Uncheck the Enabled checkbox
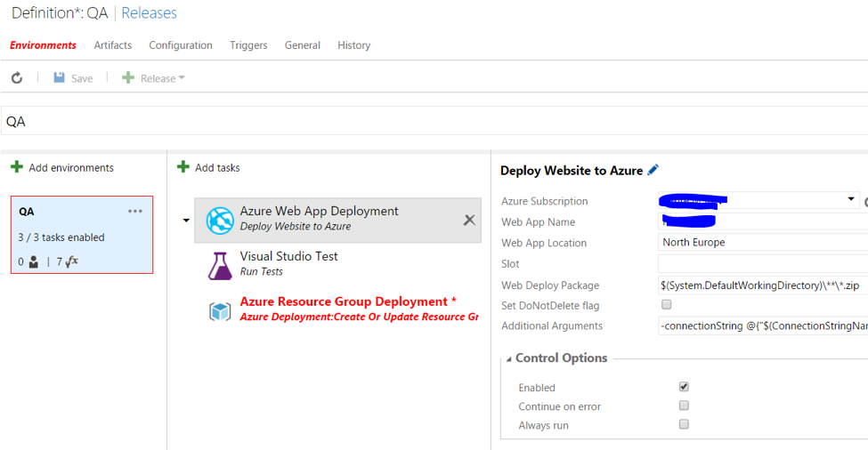 point(684,387)
